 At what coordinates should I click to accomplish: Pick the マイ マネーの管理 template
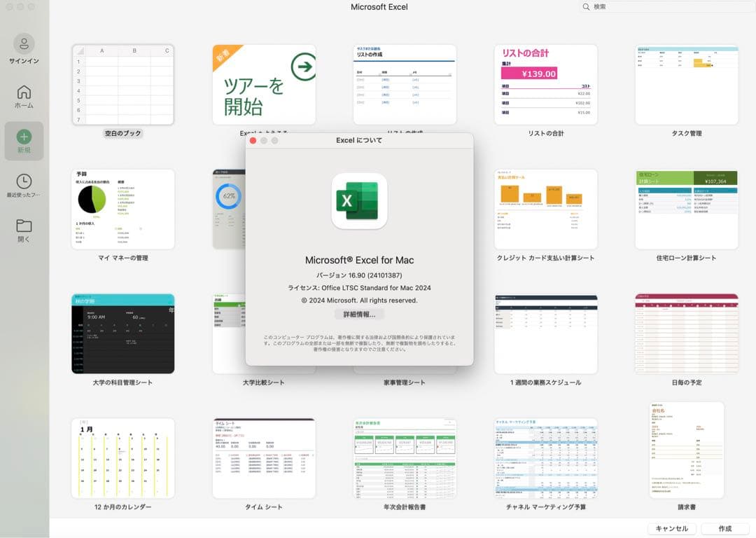(x=122, y=209)
